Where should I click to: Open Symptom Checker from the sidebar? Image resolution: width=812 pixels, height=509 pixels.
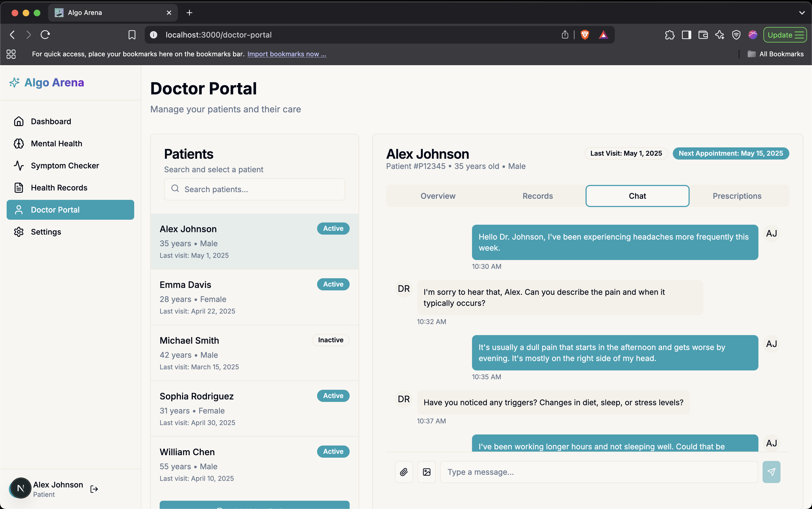click(x=65, y=166)
